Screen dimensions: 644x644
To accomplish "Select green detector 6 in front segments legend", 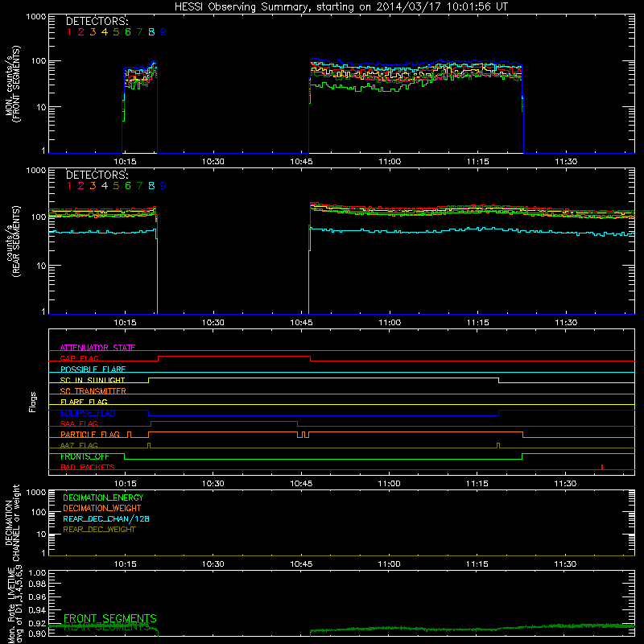I will 128,32.
